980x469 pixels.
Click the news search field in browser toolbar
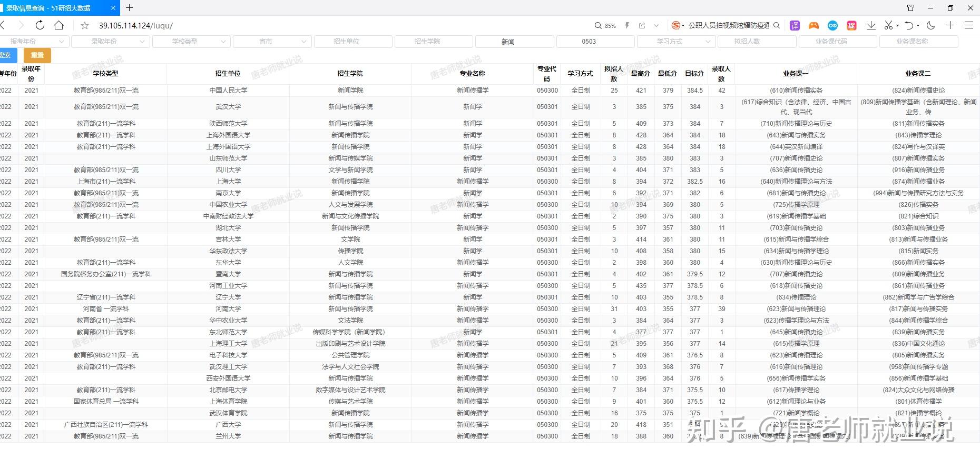(729, 25)
